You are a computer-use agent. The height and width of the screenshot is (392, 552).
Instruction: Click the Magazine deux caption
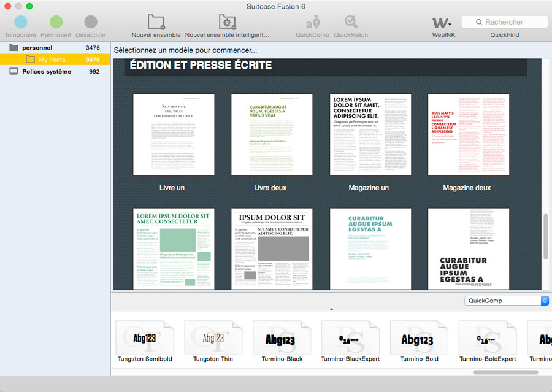point(467,188)
